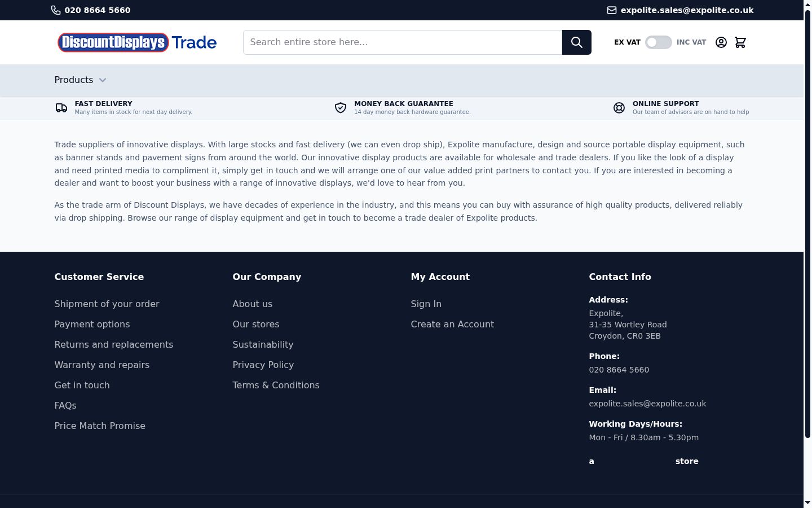Open Terms & Conditions link
812x508 pixels.
(x=276, y=385)
